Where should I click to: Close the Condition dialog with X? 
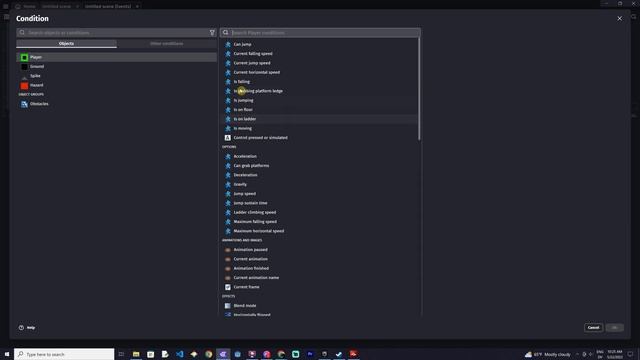coord(620,19)
